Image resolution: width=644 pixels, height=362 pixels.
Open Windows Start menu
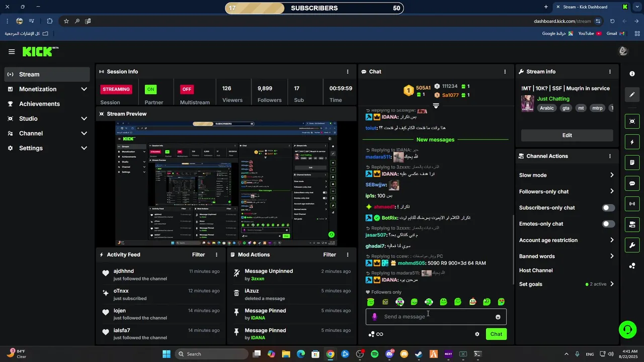coord(167,354)
